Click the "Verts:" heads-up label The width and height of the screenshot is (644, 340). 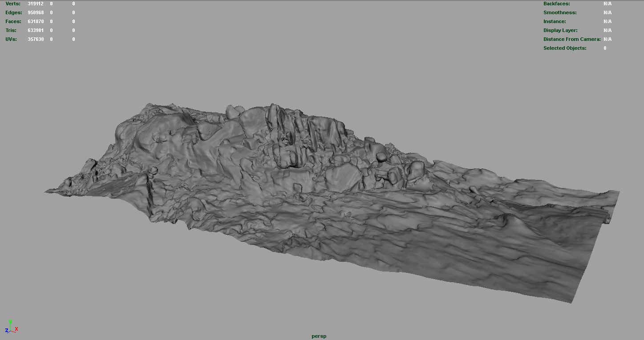[12, 4]
